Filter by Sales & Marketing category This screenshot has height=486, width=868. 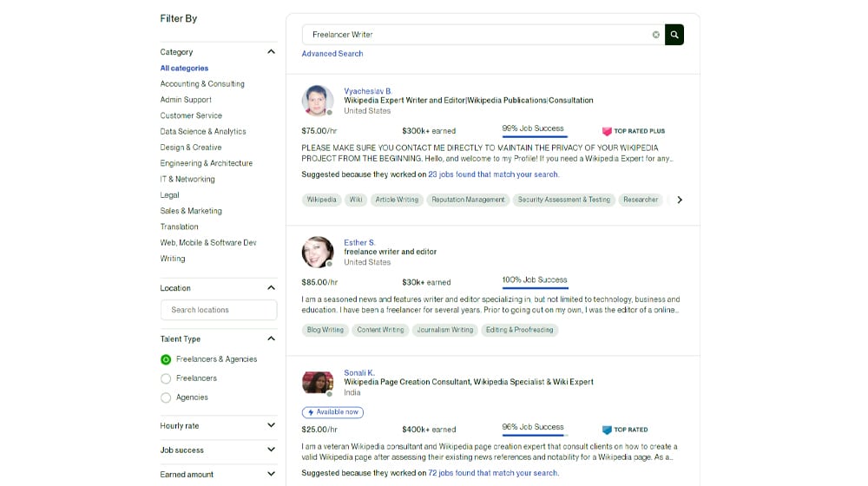191,211
